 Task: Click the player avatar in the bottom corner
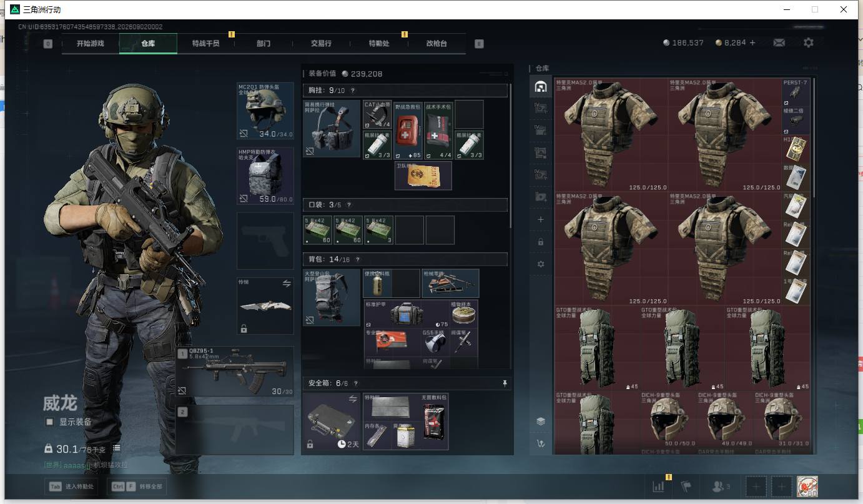[807, 487]
